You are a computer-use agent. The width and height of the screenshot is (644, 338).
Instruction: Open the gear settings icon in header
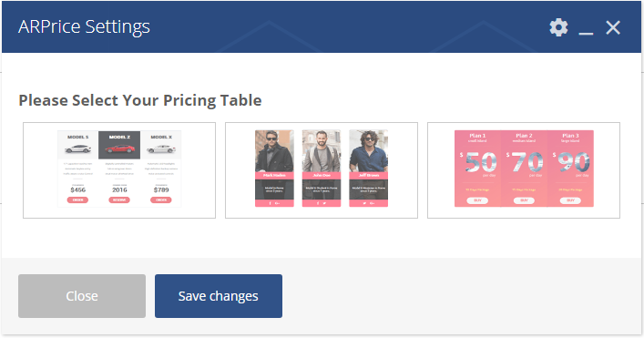558,28
